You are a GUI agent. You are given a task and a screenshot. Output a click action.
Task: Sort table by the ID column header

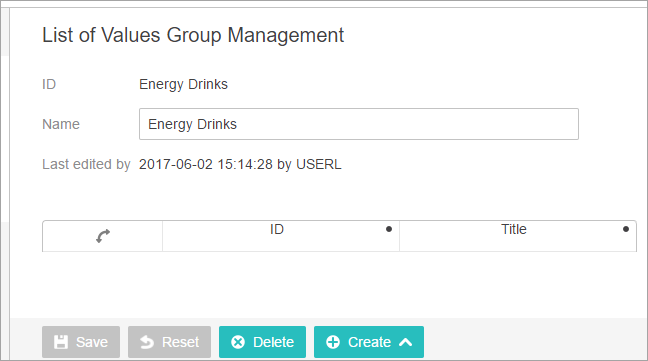click(277, 229)
